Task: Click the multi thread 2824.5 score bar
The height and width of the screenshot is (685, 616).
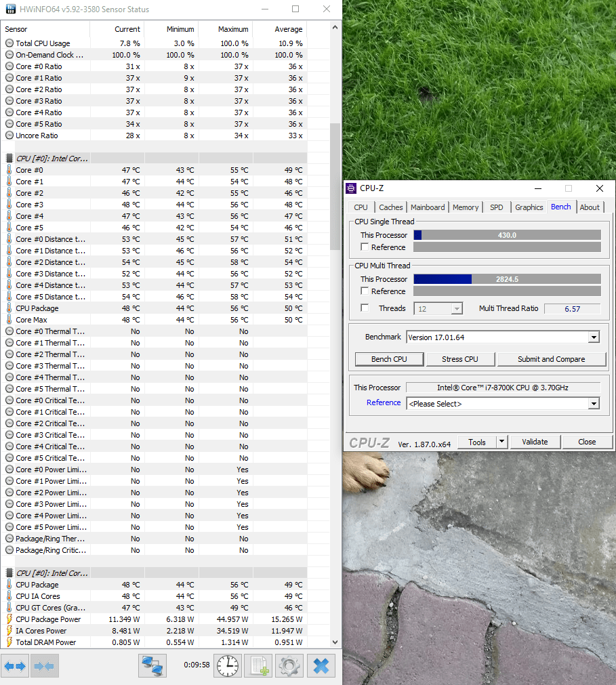Action: coord(507,279)
